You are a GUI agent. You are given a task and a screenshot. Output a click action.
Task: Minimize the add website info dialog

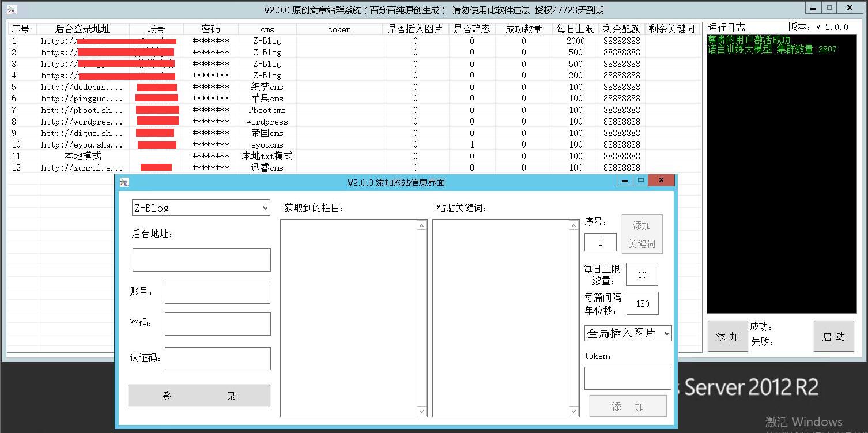tap(624, 180)
